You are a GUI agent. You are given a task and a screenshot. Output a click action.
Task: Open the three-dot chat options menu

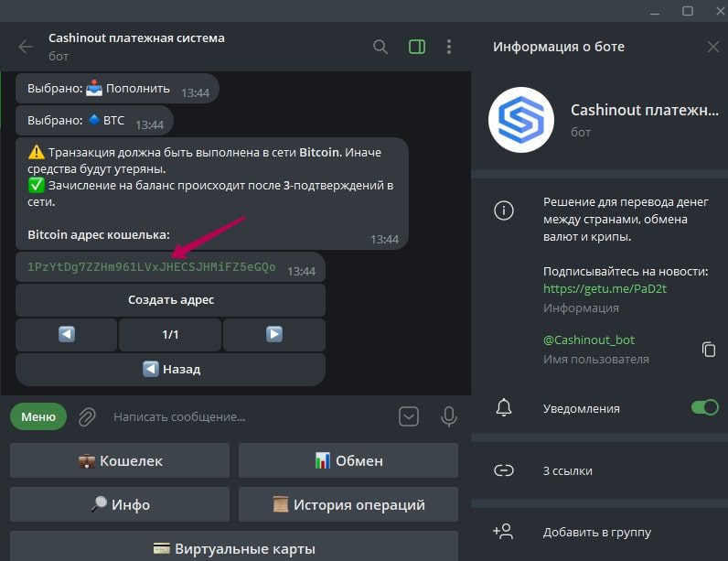point(448,47)
